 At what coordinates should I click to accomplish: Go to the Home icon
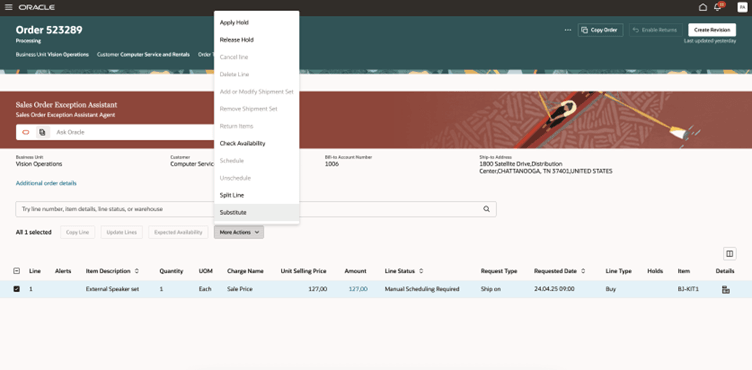pyautogui.click(x=703, y=7)
